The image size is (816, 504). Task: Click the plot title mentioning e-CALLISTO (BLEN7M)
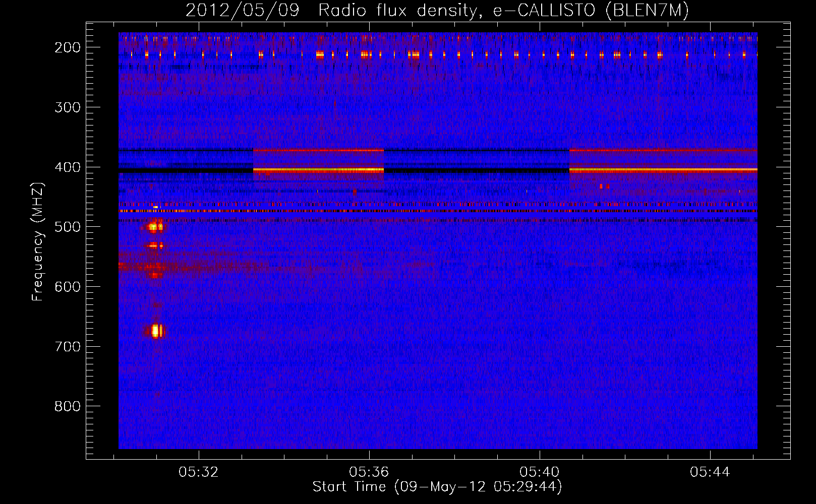437,10
